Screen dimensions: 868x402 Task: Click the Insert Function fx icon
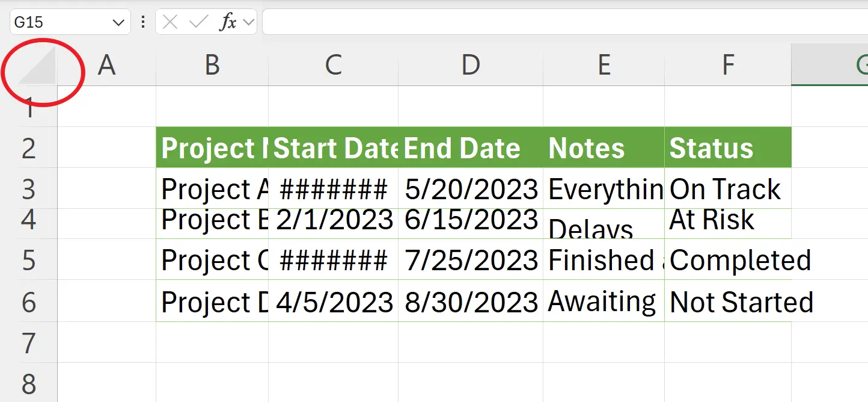pyautogui.click(x=228, y=22)
